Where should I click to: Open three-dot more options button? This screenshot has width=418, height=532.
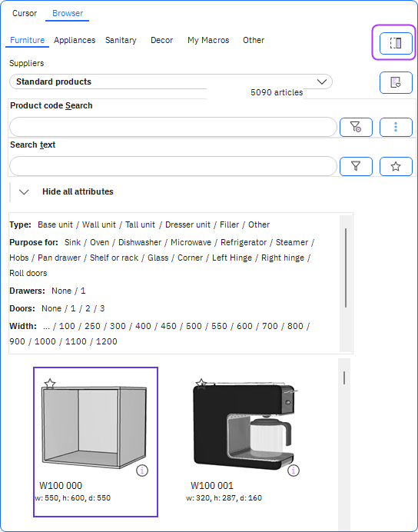pos(396,127)
